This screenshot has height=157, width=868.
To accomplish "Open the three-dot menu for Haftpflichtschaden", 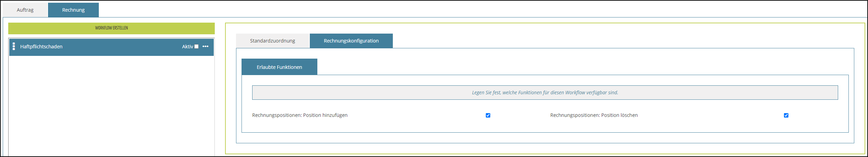I will pyautogui.click(x=206, y=47).
